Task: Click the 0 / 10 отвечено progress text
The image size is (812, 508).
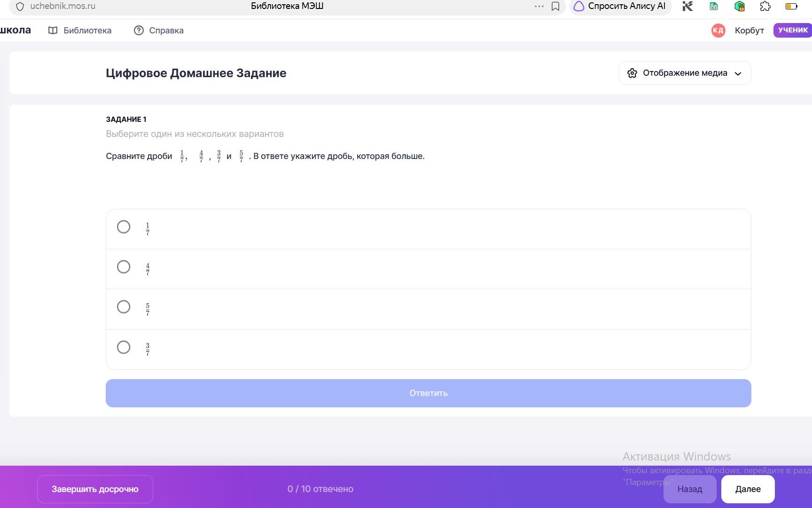Action: [x=320, y=489]
